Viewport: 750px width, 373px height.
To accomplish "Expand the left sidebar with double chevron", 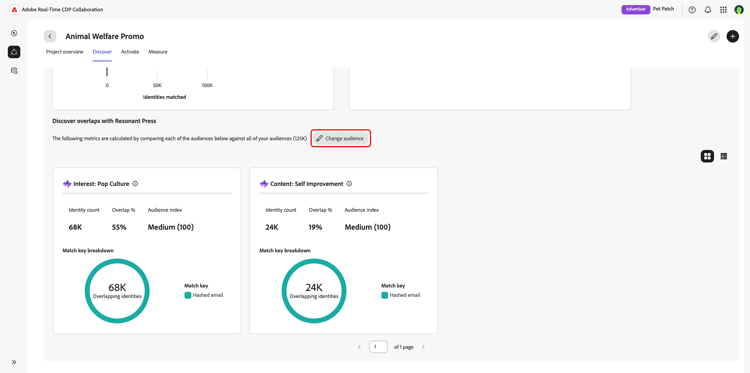I will [14, 362].
